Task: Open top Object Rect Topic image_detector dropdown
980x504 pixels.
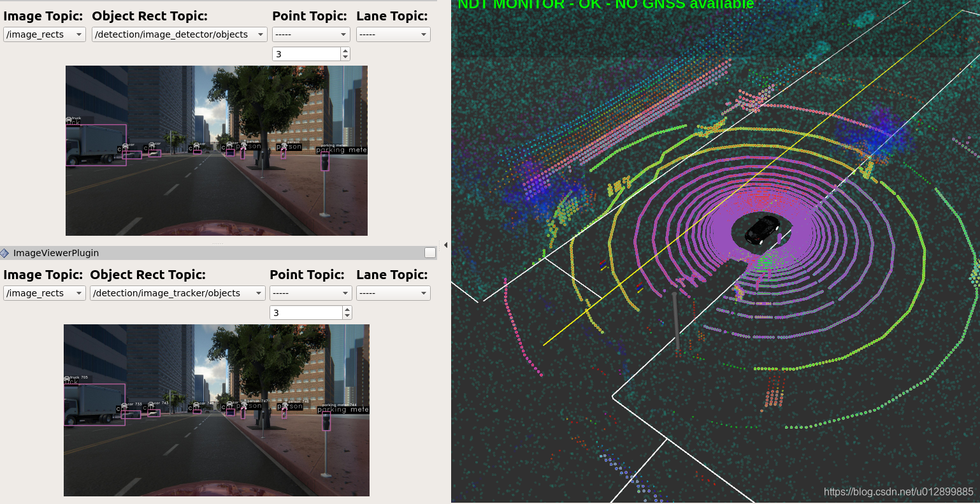Action: tap(180, 34)
